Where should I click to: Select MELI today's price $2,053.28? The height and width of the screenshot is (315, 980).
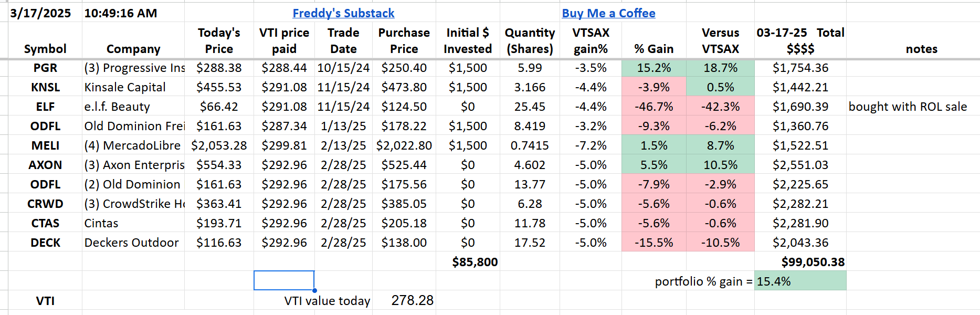219,145
